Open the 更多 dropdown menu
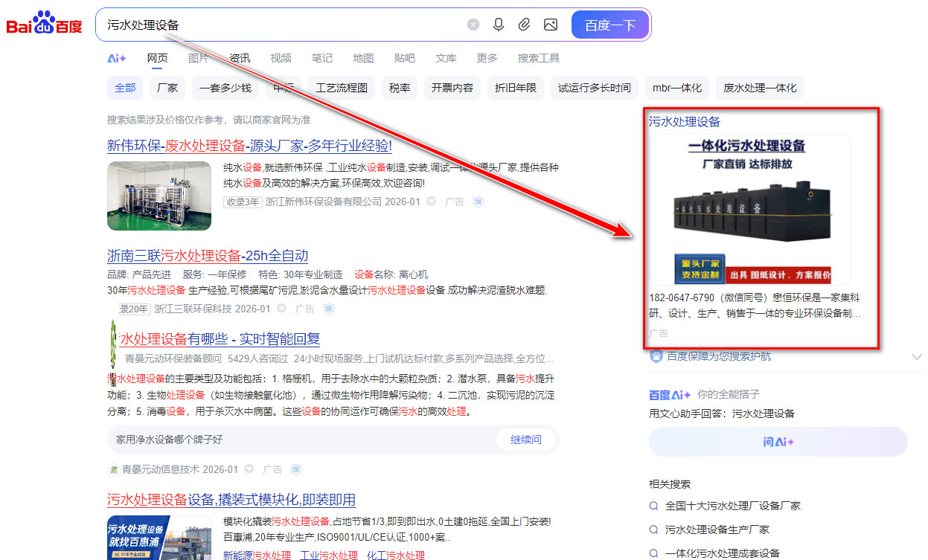This screenshot has height=560, width=928. (x=487, y=58)
